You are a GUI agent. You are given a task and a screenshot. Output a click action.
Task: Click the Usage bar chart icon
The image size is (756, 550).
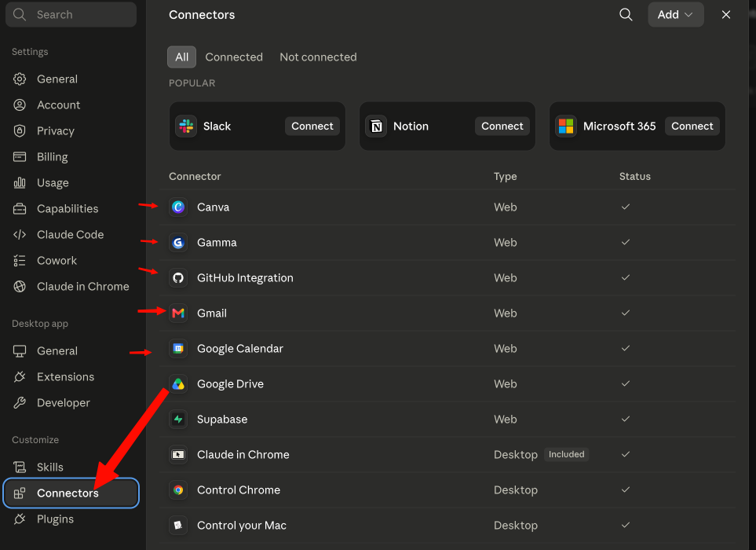[20, 183]
